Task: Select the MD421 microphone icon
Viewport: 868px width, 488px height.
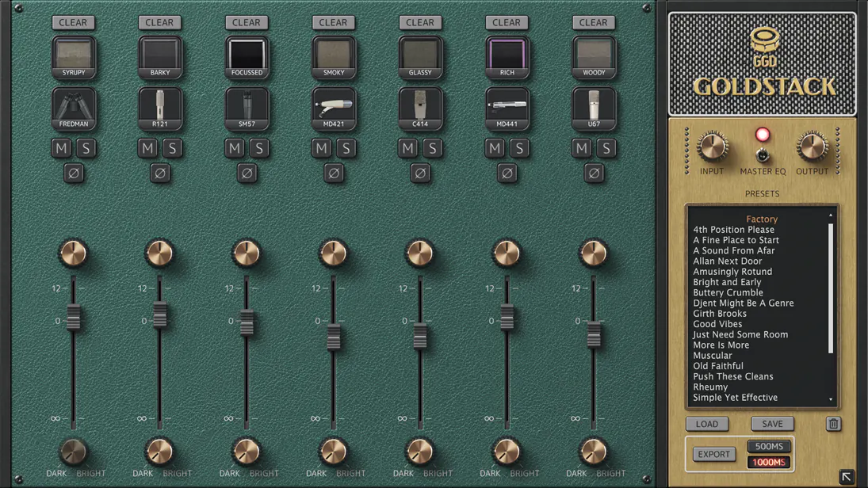Action: (334, 108)
